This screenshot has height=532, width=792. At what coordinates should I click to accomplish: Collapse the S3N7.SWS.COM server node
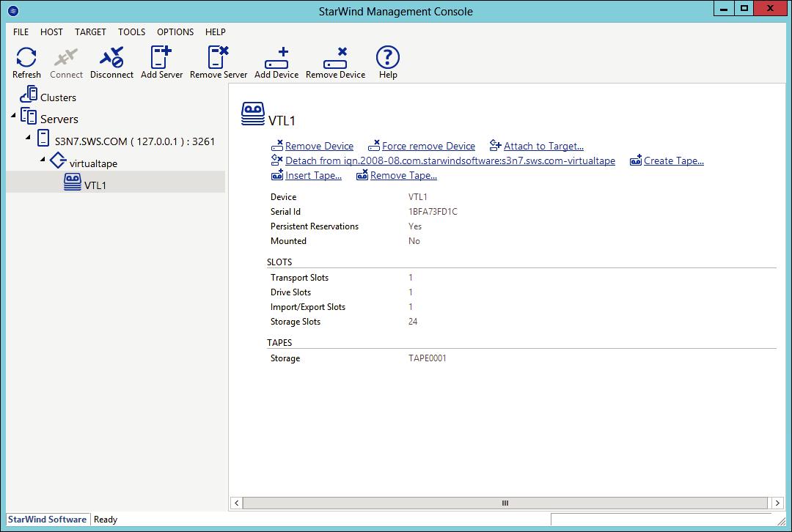(x=28, y=137)
